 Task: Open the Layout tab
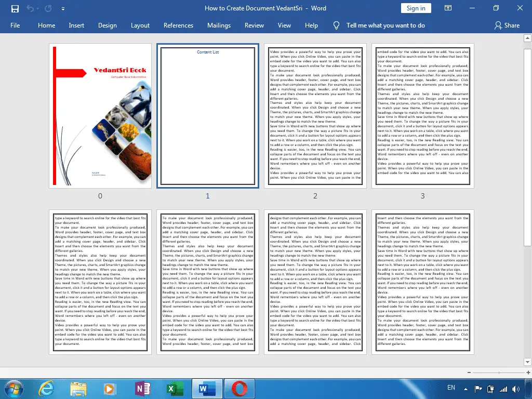pyautogui.click(x=140, y=25)
